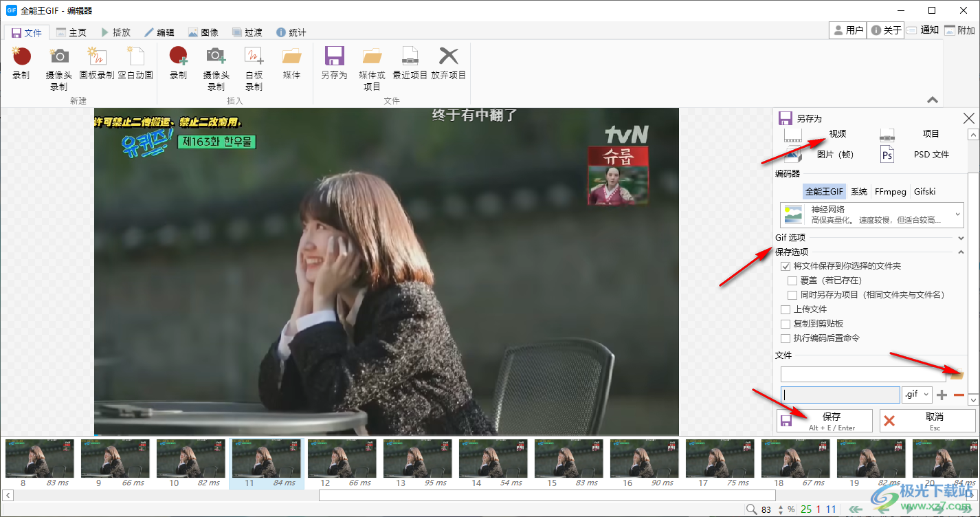This screenshot has width=980, height=517.
Task: Click the frame strip horizontal scrollbar thumb
Action: pyautogui.click(x=547, y=496)
